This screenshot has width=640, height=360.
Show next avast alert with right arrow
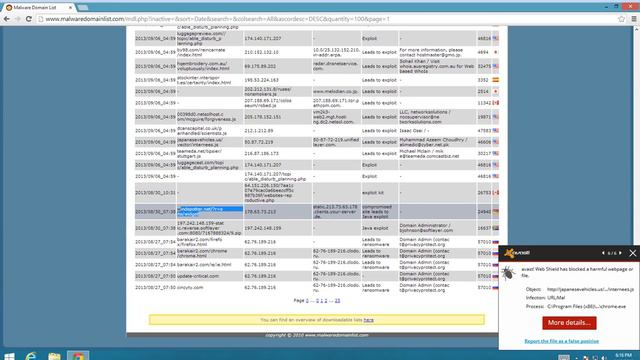(x=620, y=253)
